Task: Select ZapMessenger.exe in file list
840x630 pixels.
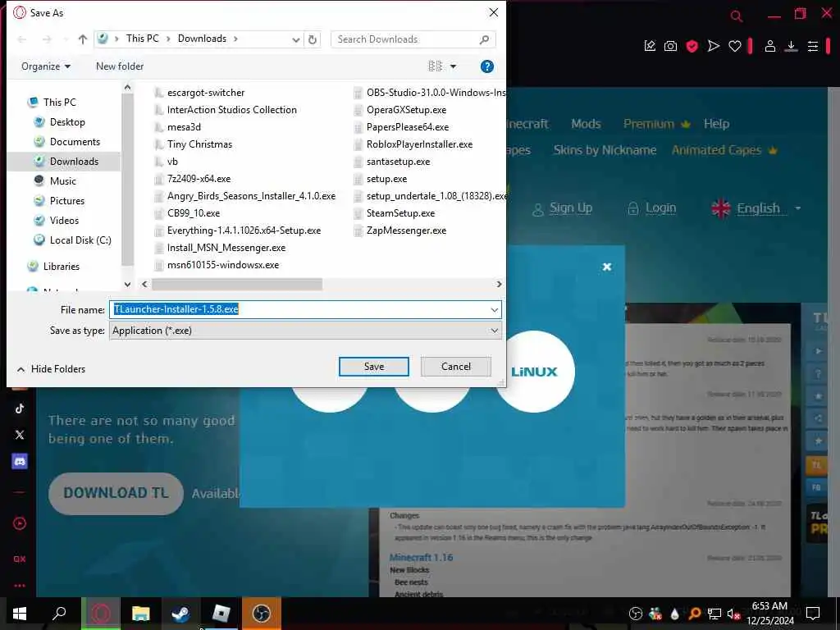Action: click(406, 231)
